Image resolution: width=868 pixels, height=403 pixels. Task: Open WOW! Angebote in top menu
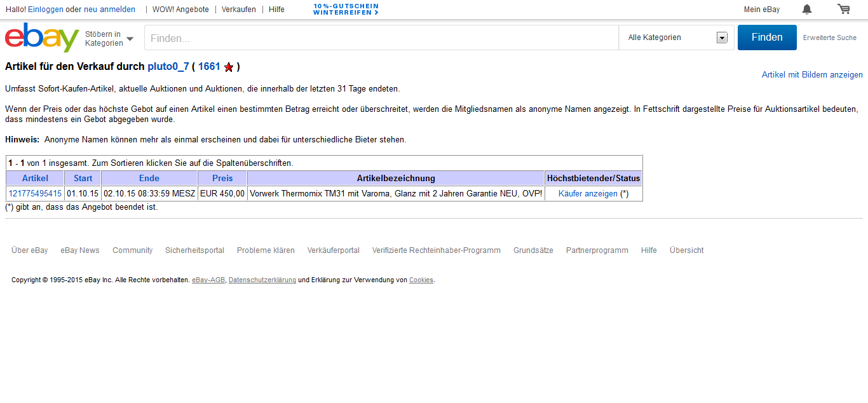[x=180, y=10]
